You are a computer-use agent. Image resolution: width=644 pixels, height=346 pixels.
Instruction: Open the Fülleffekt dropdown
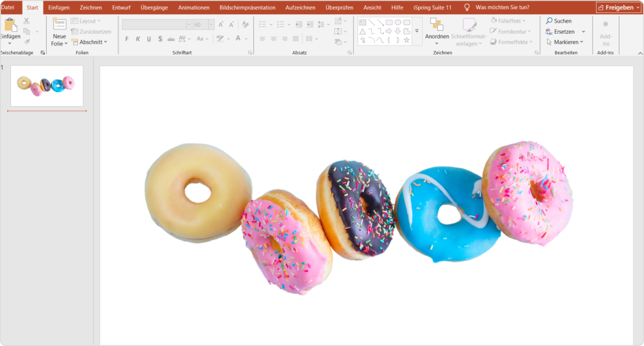pyautogui.click(x=508, y=20)
